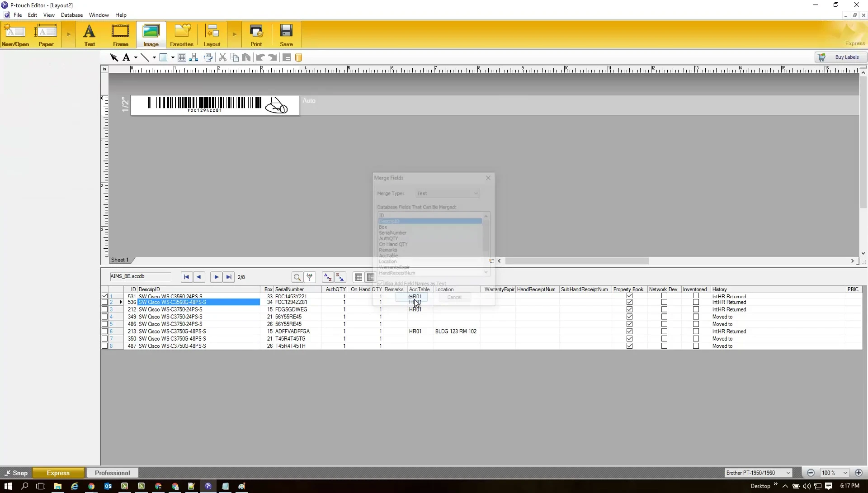The height and width of the screenshot is (493, 868).
Task: Go to last database record
Action: (229, 277)
